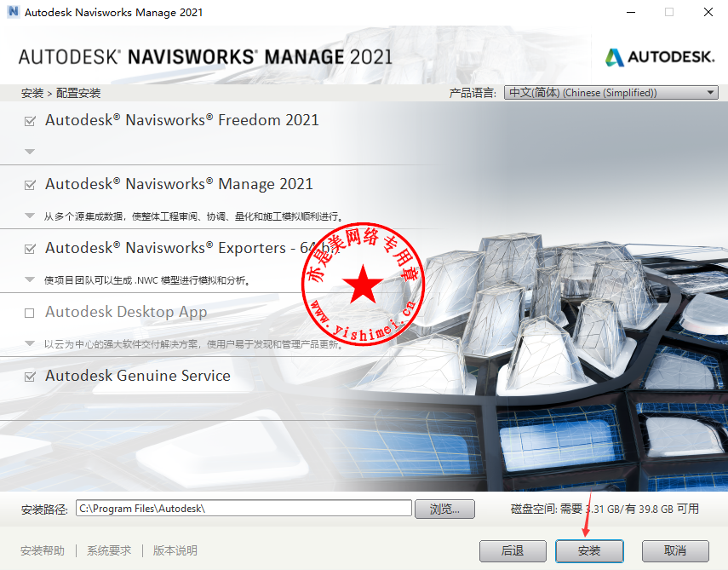The image size is (728, 570).
Task: Enable the Autodesk Desktop App checkbox
Action: pos(30,313)
